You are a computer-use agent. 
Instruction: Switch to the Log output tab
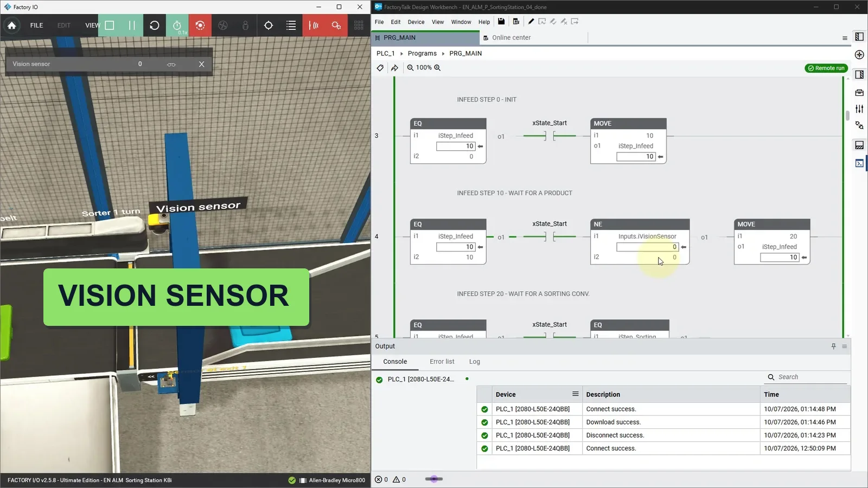click(475, 362)
